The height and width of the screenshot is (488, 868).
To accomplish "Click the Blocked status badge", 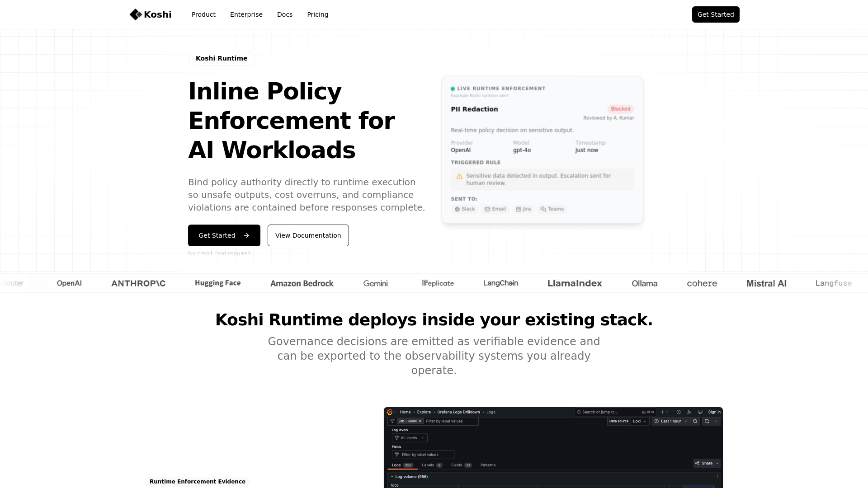I will [x=620, y=109].
